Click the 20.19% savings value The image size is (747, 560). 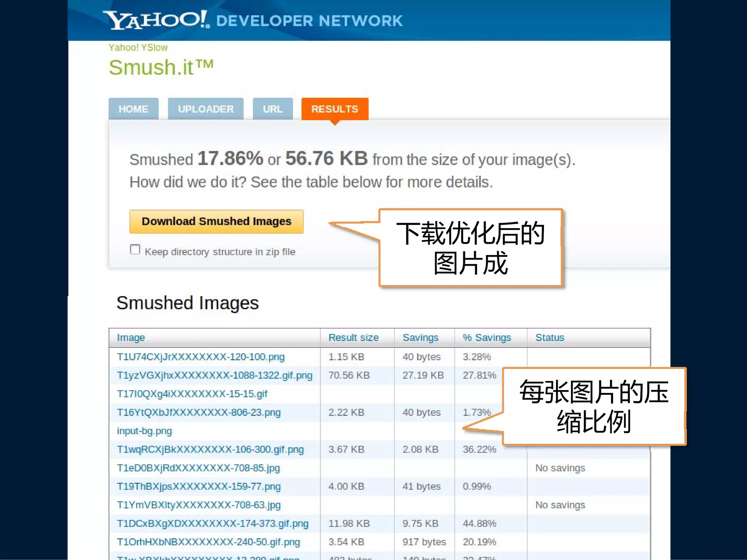[479, 542]
